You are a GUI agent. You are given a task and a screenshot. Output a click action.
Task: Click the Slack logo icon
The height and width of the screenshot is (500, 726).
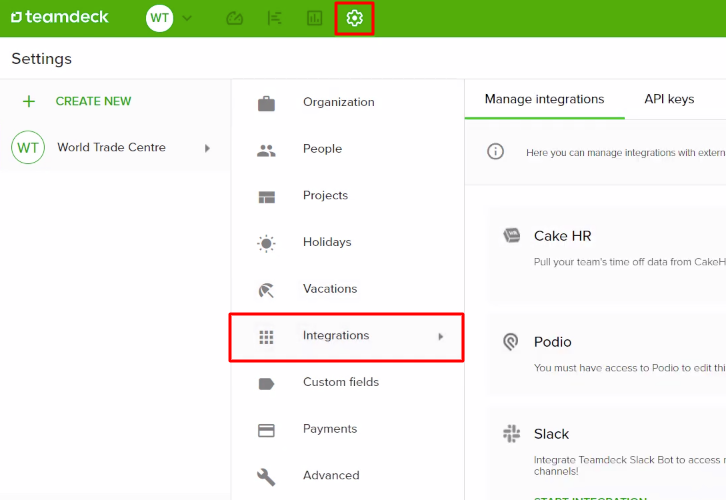(512, 434)
